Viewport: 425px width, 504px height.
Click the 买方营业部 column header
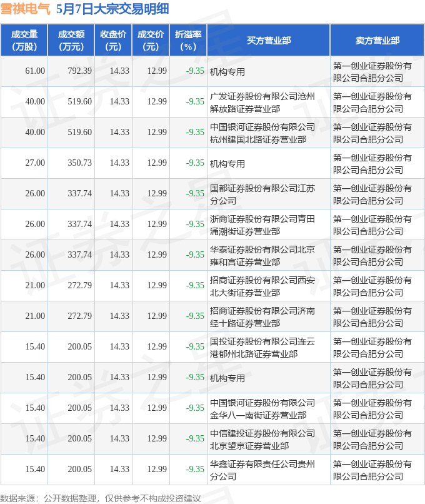point(269,41)
